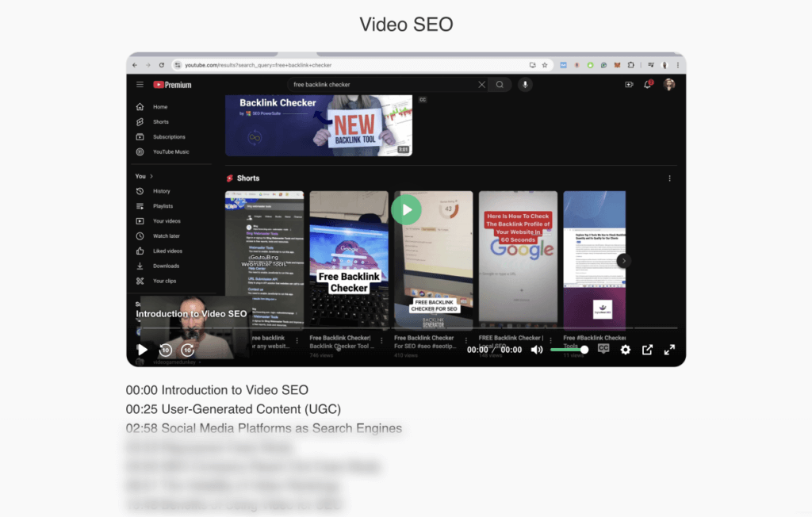Expand the You section chevron

tap(151, 176)
